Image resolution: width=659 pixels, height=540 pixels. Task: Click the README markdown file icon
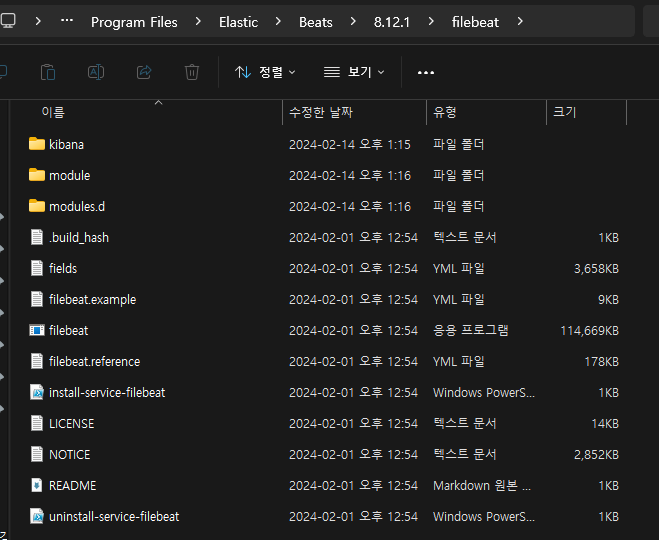click(37, 485)
